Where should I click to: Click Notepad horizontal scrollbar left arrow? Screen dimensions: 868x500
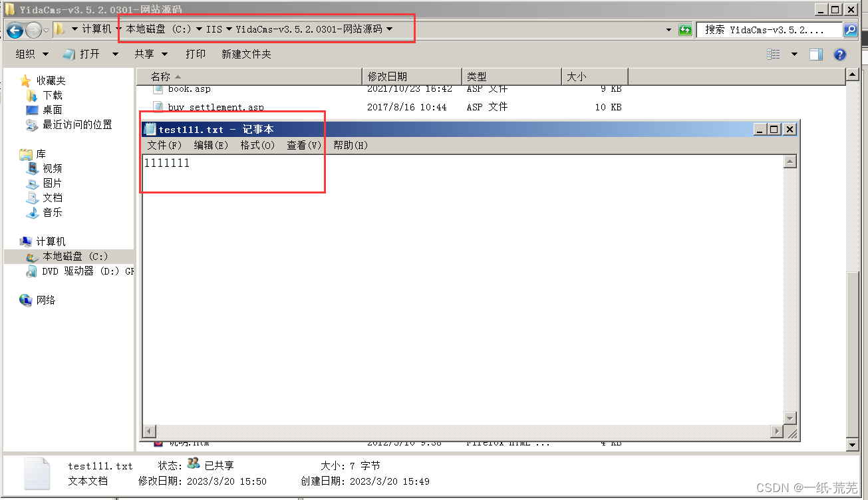point(150,432)
